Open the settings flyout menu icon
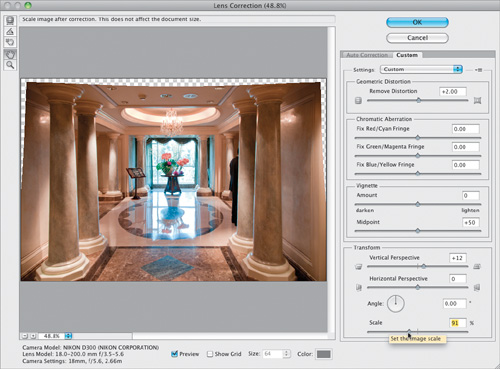 point(479,70)
